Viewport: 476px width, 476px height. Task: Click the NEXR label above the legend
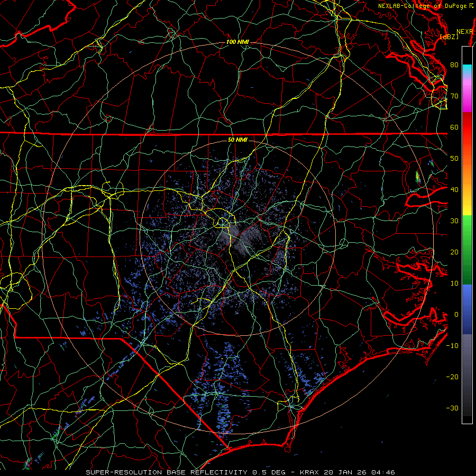pos(465,32)
